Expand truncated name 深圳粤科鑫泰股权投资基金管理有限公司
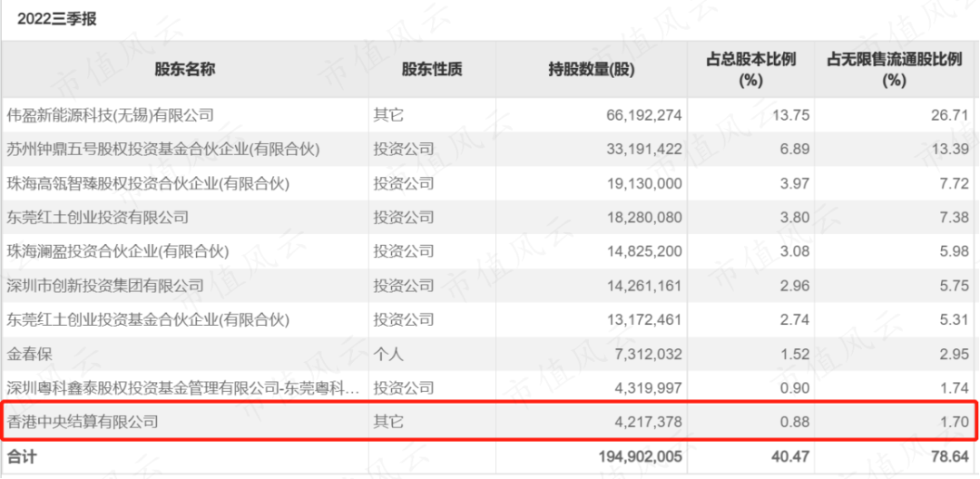 (183, 387)
